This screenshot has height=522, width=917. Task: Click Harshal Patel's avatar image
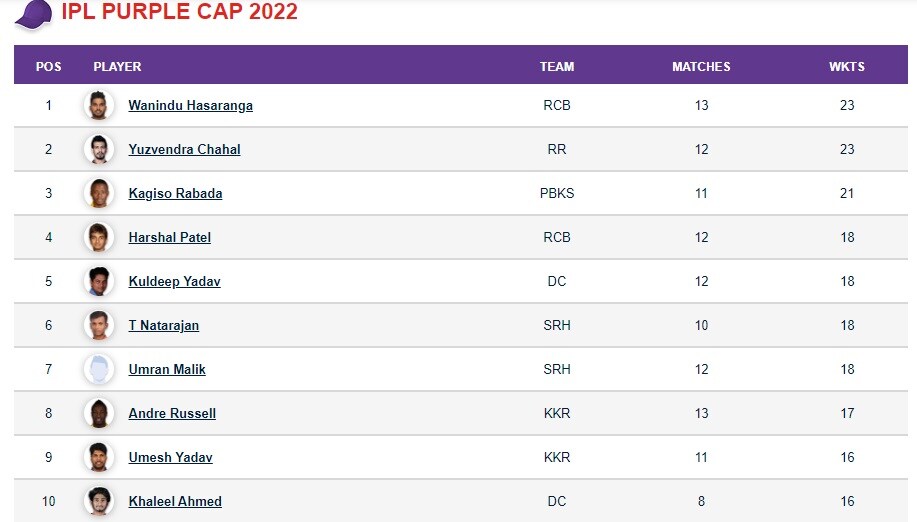coord(99,237)
